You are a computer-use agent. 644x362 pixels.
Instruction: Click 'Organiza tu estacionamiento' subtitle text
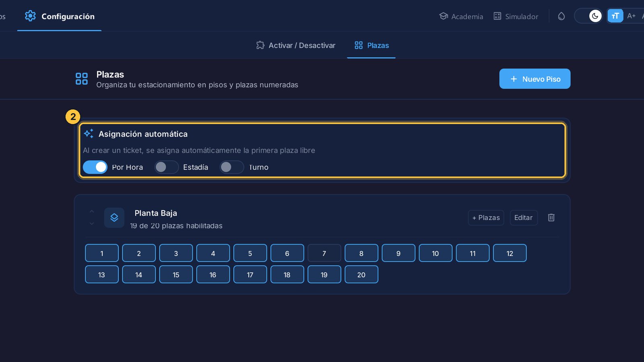197,85
